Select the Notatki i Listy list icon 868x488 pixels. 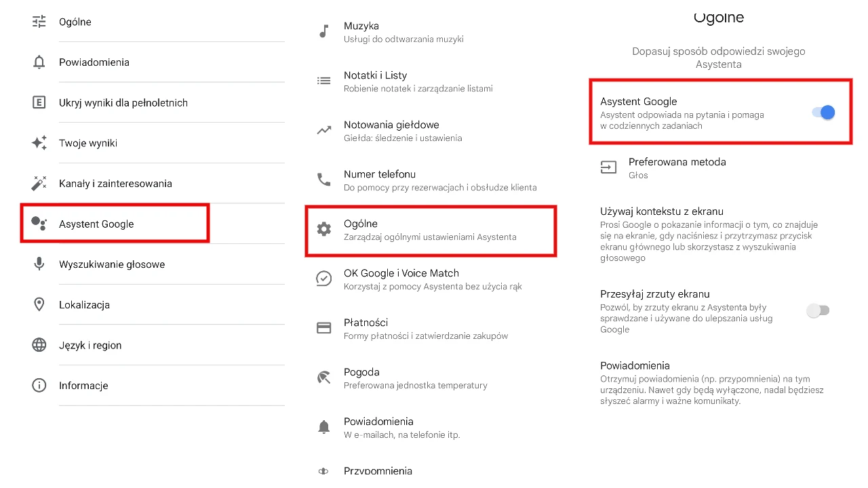click(323, 81)
